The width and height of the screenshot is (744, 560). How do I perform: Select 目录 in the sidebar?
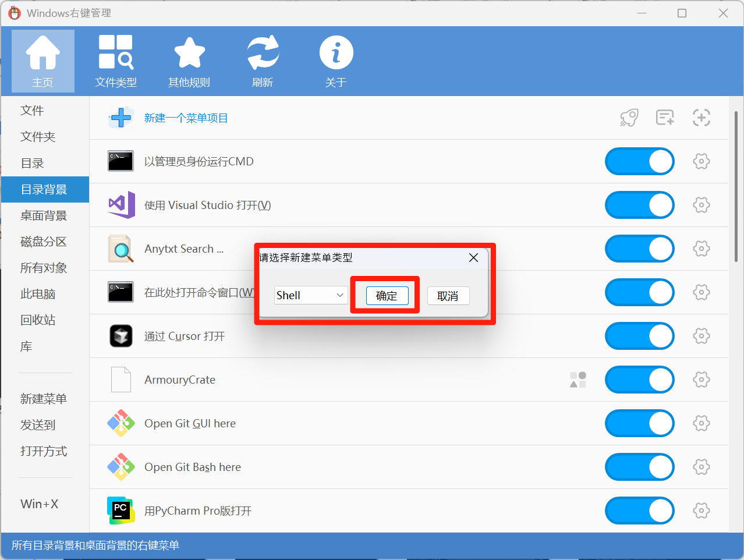(32, 163)
